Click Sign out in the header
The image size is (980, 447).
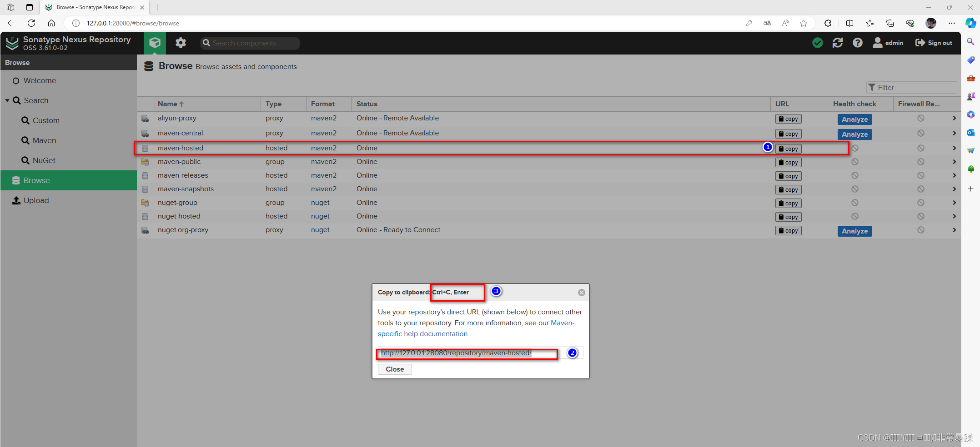(934, 43)
